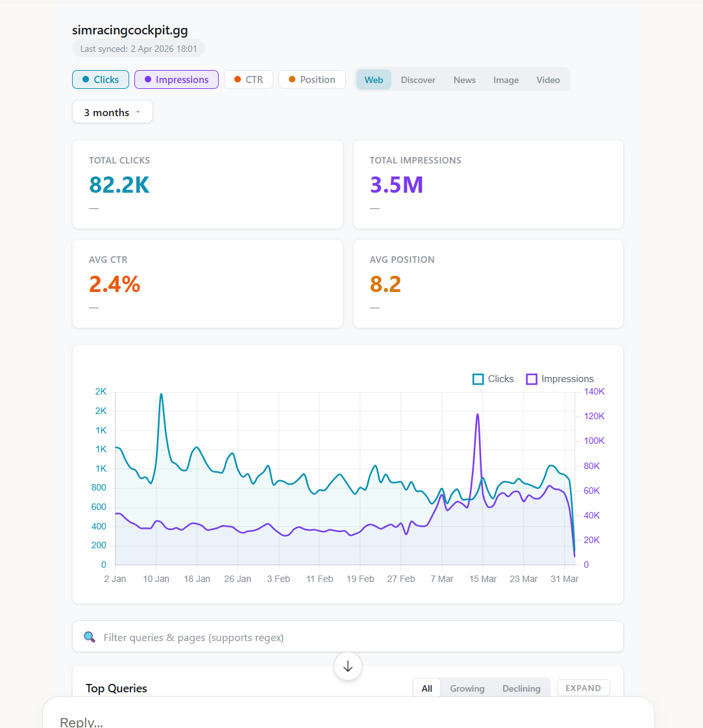Click the caret arrow beside 3 months
The width and height of the screenshot is (703, 728).
(x=139, y=112)
